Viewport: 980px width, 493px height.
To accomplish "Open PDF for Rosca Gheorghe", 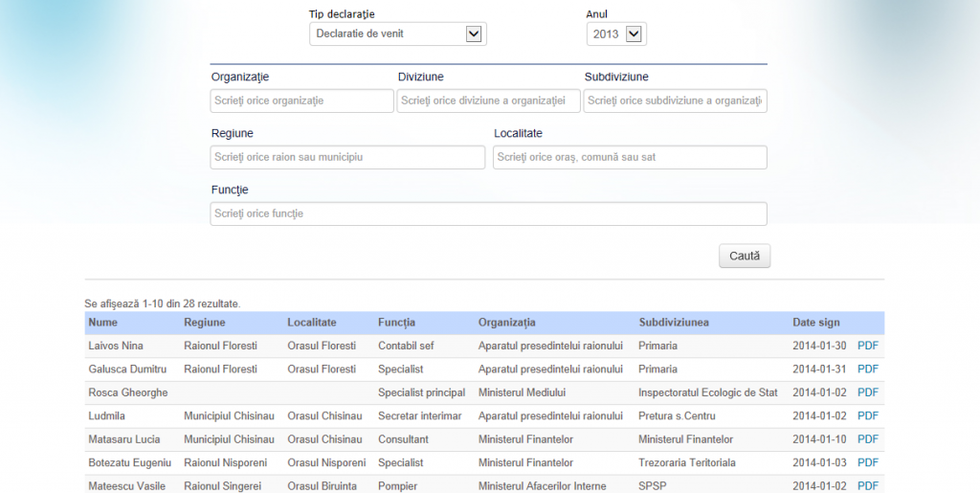I will [x=868, y=392].
